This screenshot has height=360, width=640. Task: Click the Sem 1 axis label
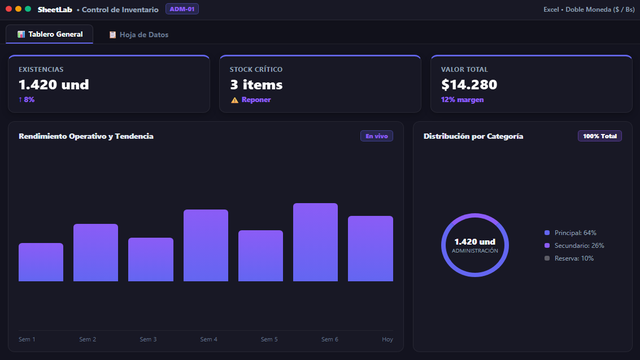click(27, 339)
